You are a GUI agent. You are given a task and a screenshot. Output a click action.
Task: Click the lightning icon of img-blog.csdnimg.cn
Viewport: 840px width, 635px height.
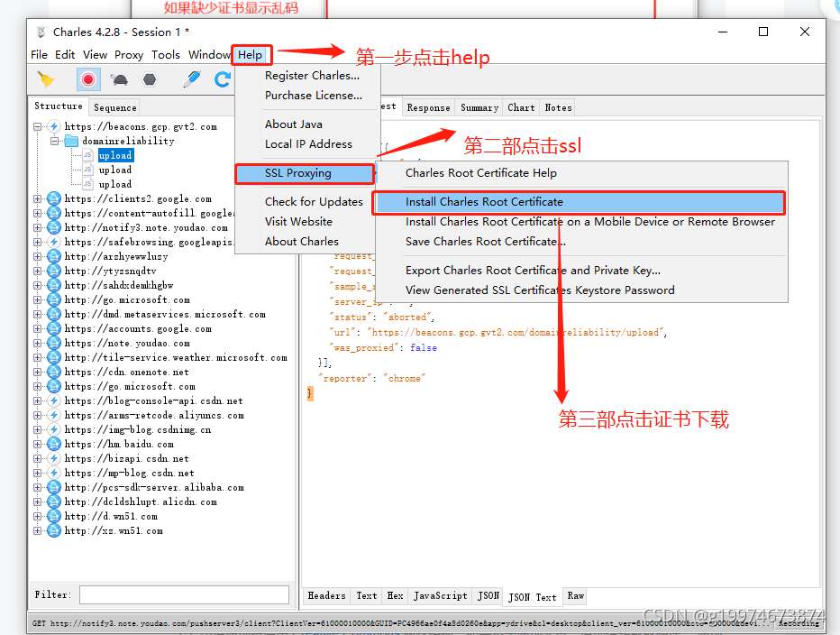click(x=53, y=430)
